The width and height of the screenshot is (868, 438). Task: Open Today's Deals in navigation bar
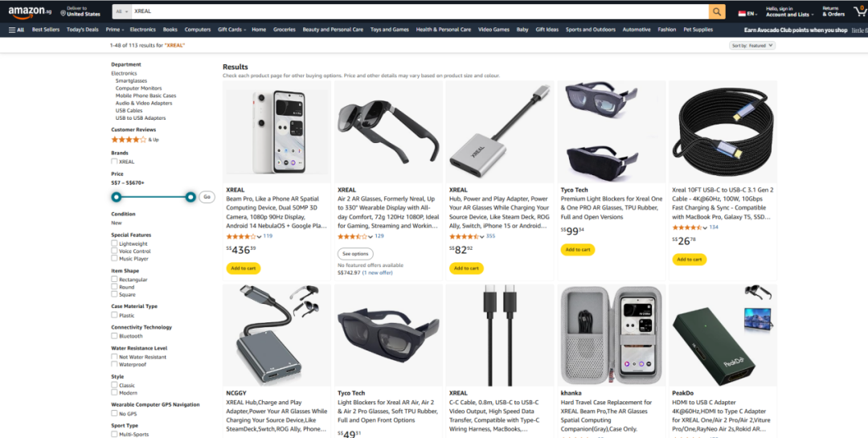pyautogui.click(x=83, y=30)
